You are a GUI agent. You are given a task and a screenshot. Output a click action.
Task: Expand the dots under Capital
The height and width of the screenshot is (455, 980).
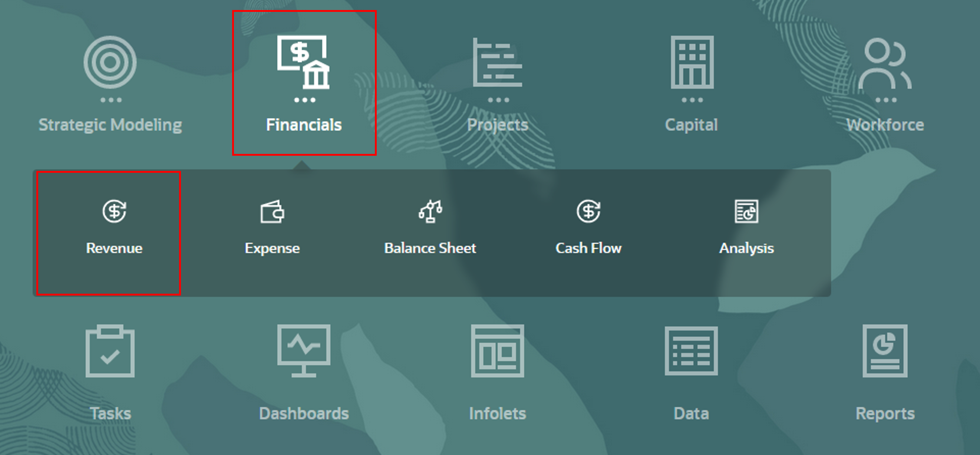coord(692,100)
